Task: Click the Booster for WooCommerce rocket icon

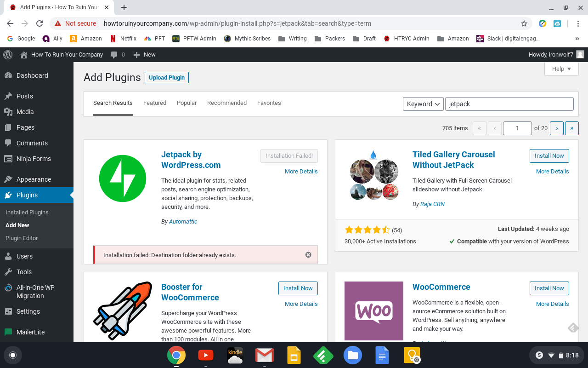Action: (123, 310)
